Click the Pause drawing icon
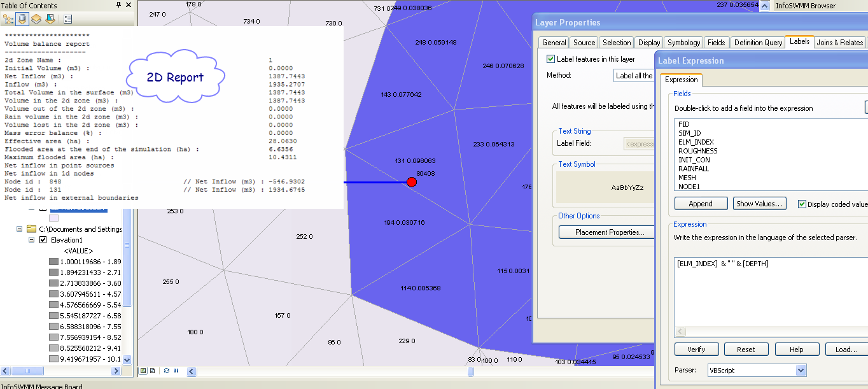This screenshot has height=389, width=868. [176, 371]
